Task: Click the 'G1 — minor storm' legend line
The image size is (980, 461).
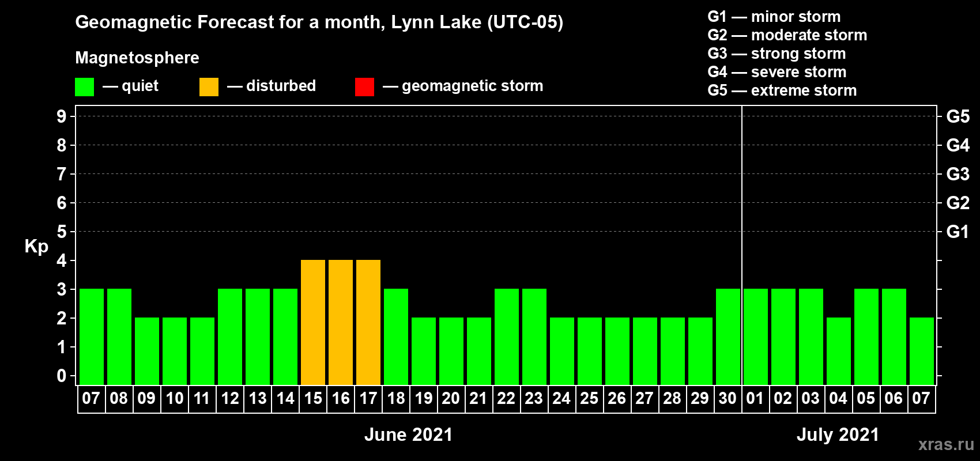Action: (x=774, y=17)
